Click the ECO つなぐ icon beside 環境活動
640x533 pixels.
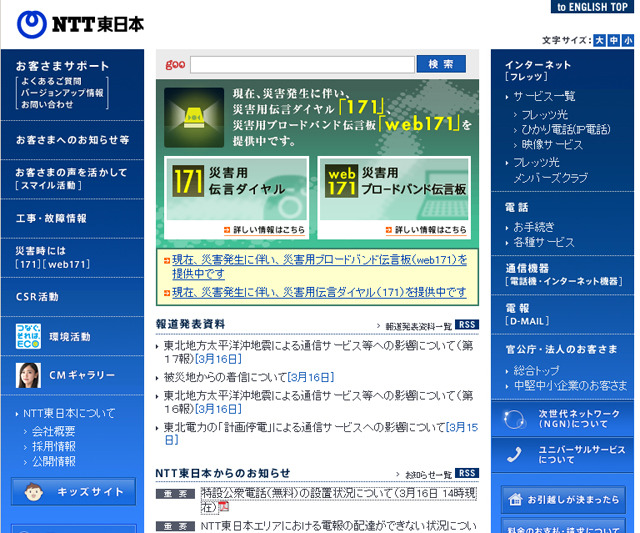pos(28,336)
